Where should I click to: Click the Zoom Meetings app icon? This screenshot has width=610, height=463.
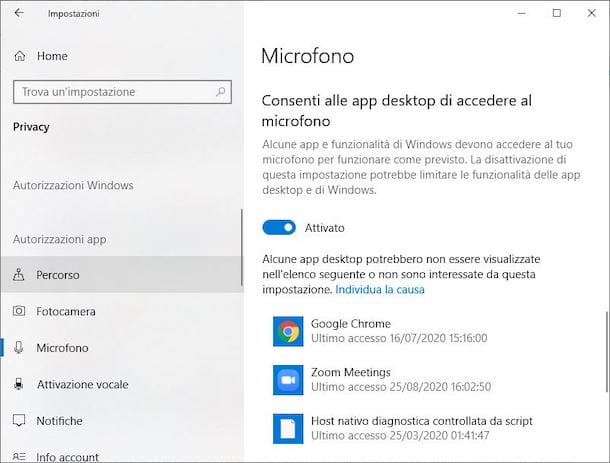[x=288, y=380]
